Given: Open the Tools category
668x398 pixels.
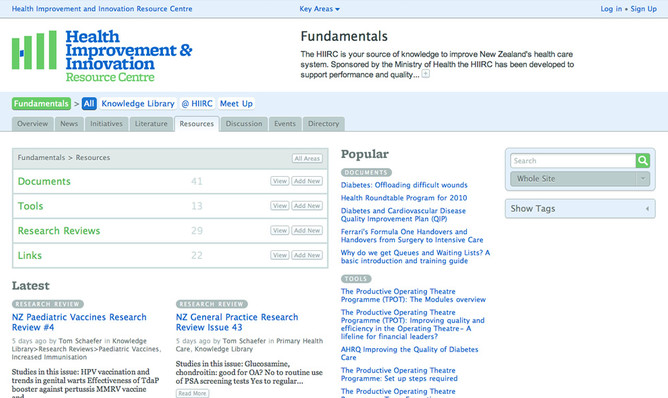Looking at the screenshot, I should coord(31,206).
